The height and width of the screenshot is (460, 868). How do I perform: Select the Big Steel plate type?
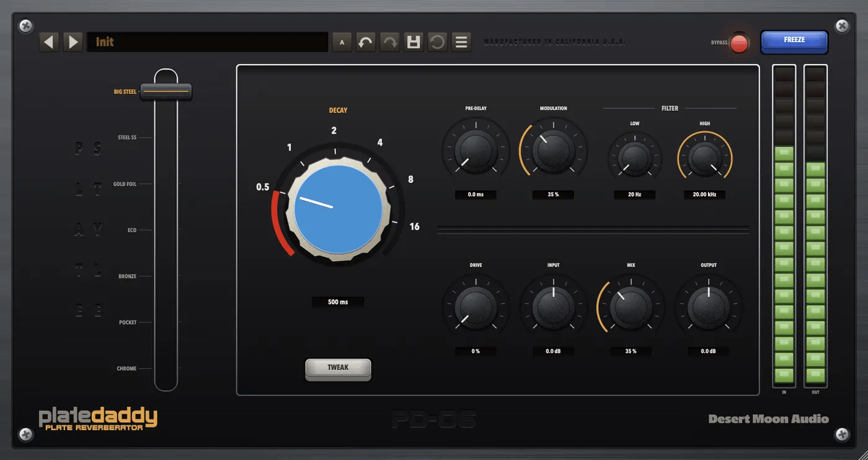tap(125, 92)
